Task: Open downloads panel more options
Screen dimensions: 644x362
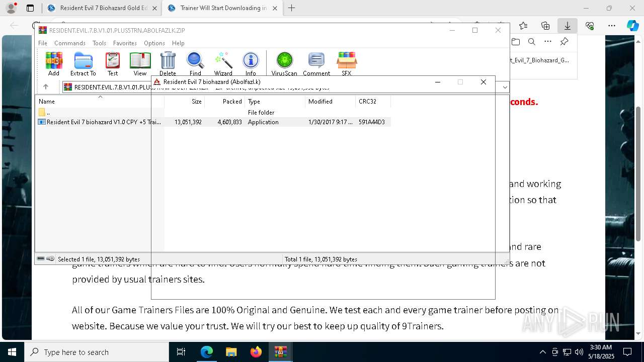Action: [548, 42]
